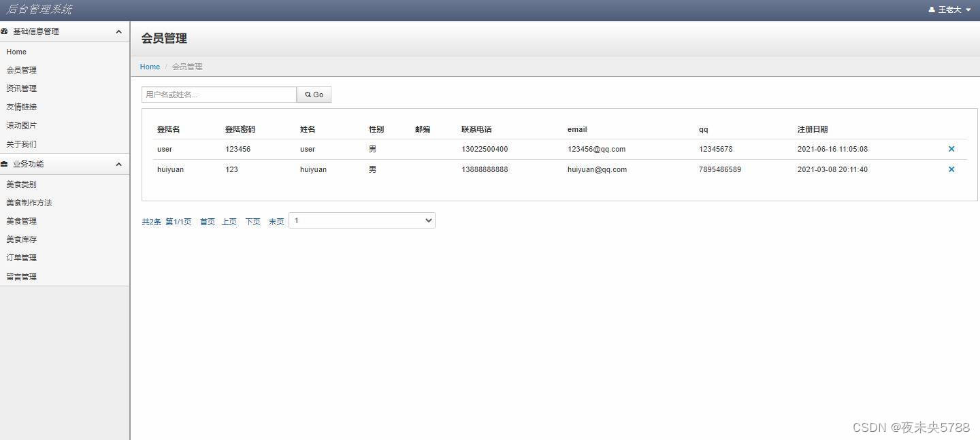Viewport: 980px width, 440px height.
Task: Open 资讯管理 from the sidebar
Action: click(x=22, y=88)
